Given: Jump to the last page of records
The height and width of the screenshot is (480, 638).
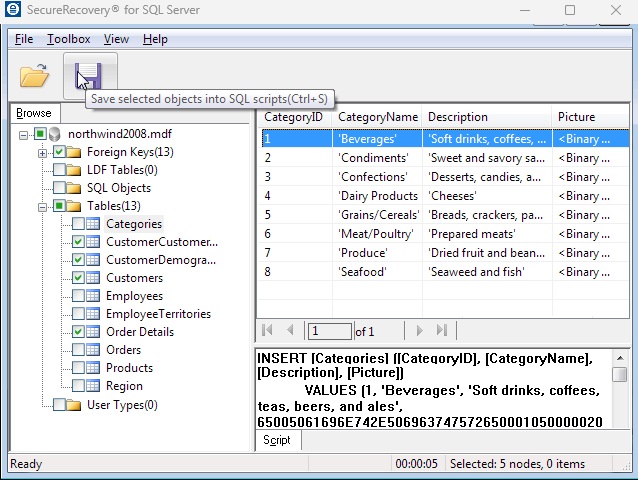Looking at the screenshot, I should (442, 331).
